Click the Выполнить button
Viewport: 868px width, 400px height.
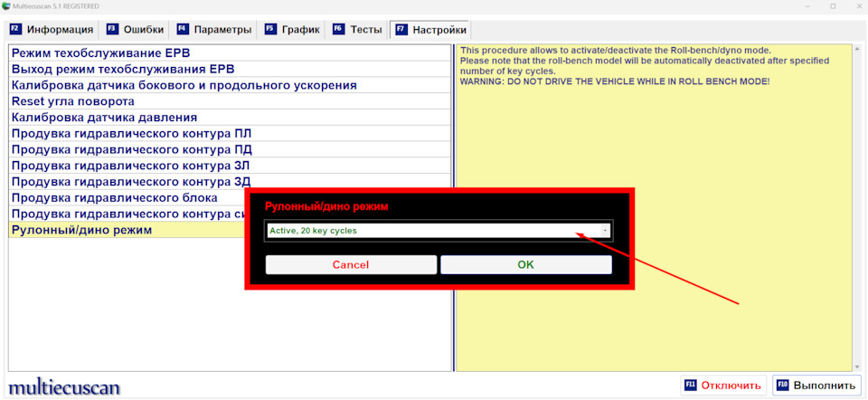tap(816, 385)
